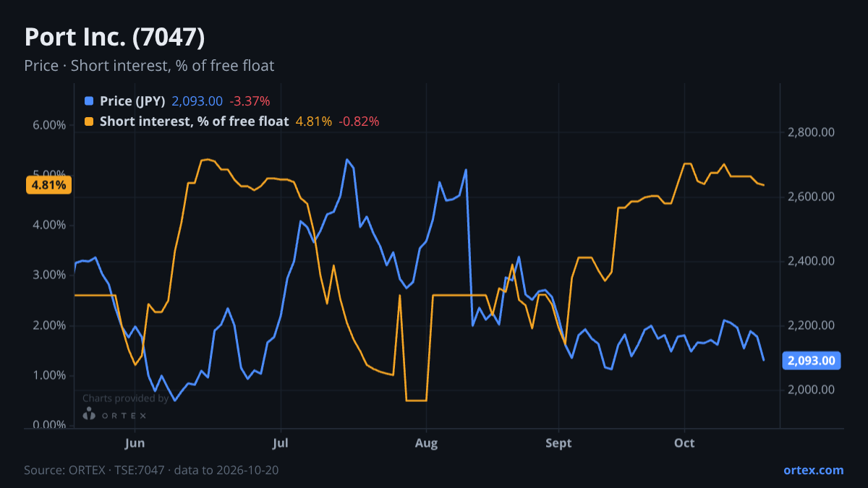
Task: Click the orange 4.81% legend value
Action: pos(314,121)
